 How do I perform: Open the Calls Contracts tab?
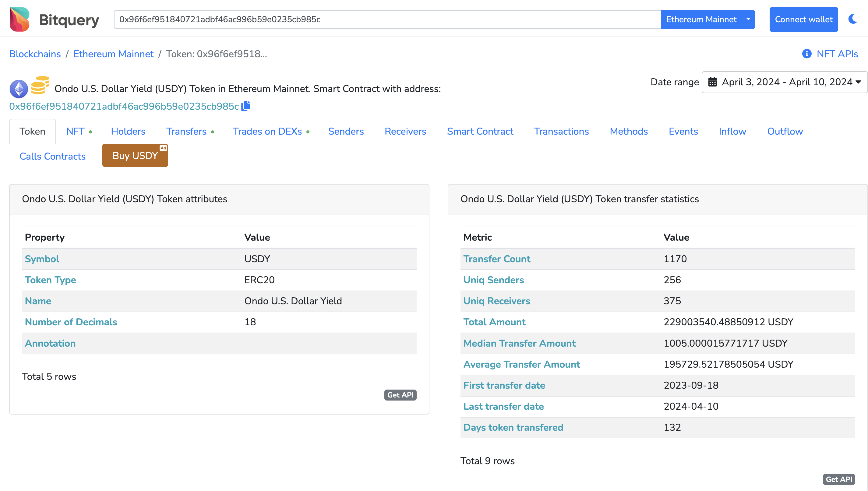click(53, 156)
